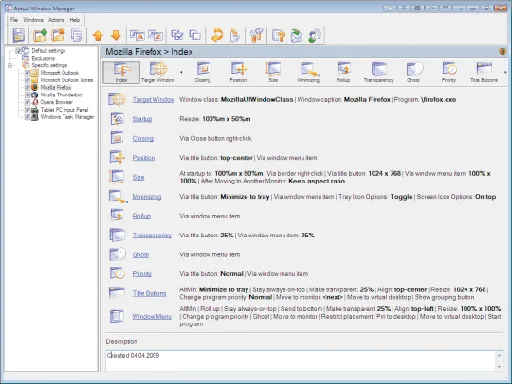Screen dimensions: 512x384
Task: Click the envelope with green arrow icon
Action: [x=296, y=35]
